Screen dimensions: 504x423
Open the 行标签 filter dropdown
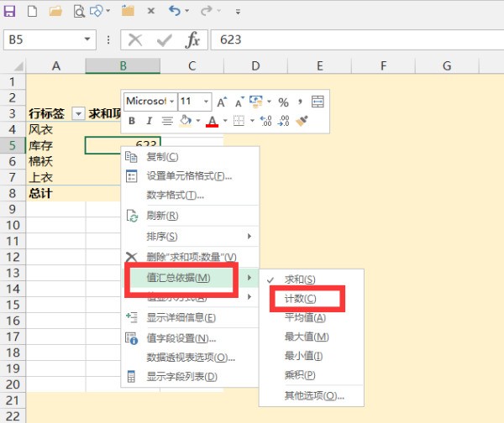pyautogui.click(x=79, y=113)
